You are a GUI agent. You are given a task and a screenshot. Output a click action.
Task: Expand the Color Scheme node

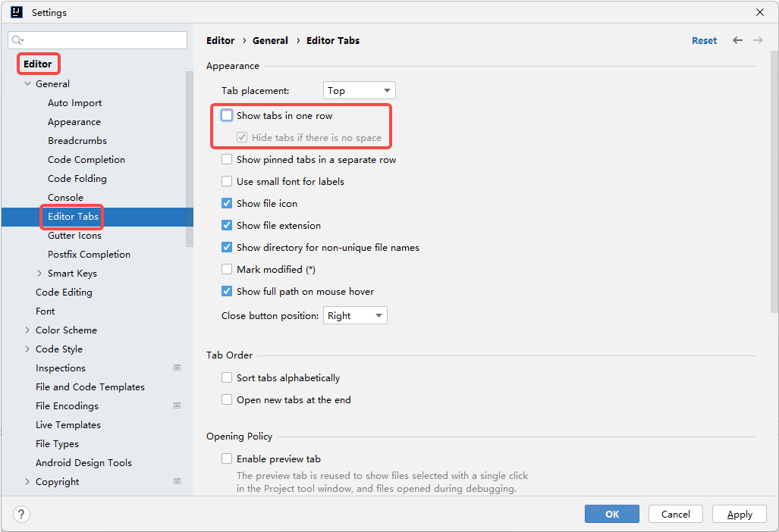coord(27,330)
